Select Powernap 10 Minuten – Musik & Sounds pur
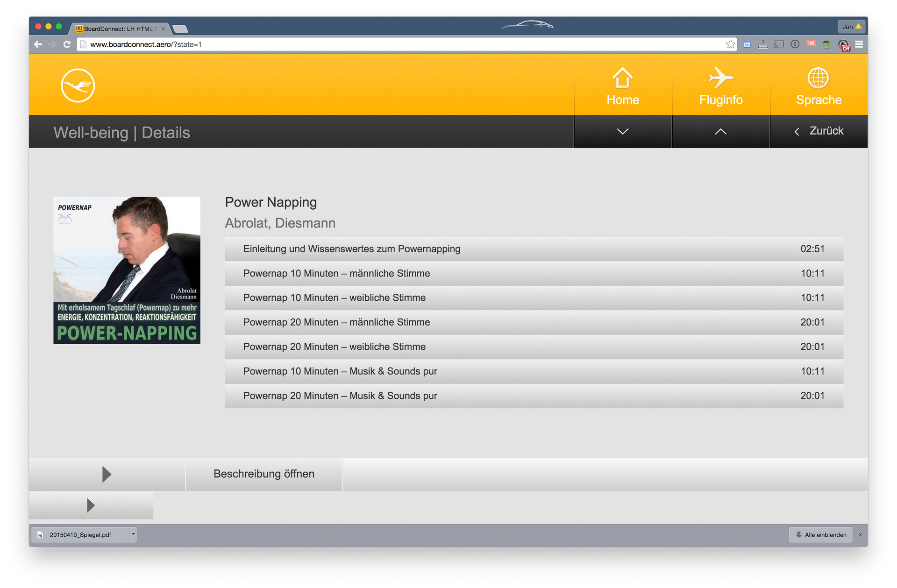The width and height of the screenshot is (897, 588). pyautogui.click(x=534, y=371)
